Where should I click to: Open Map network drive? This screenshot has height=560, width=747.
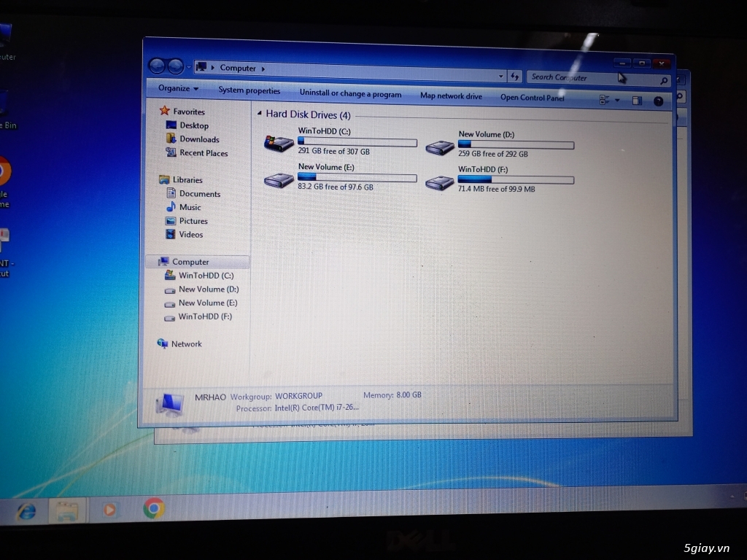tap(451, 96)
